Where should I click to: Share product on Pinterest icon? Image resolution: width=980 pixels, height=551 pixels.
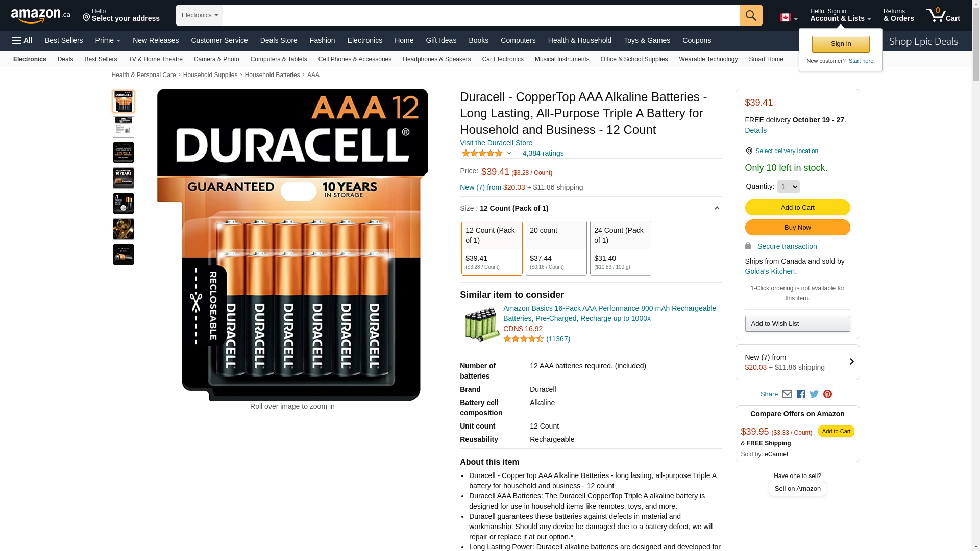tap(827, 394)
